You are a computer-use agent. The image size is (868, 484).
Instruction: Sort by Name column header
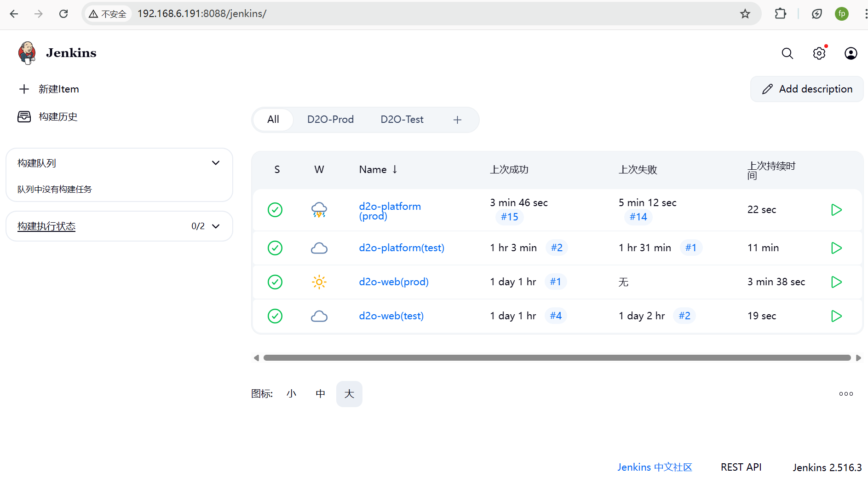pos(378,169)
